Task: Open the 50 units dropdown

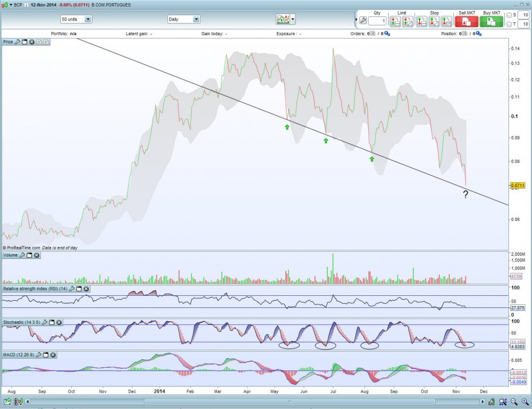Action: point(76,19)
